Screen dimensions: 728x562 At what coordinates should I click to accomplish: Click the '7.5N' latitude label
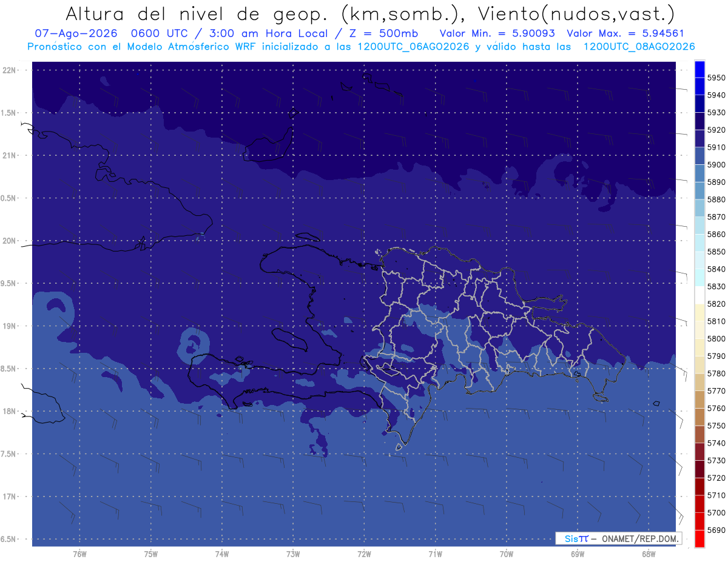8,454
